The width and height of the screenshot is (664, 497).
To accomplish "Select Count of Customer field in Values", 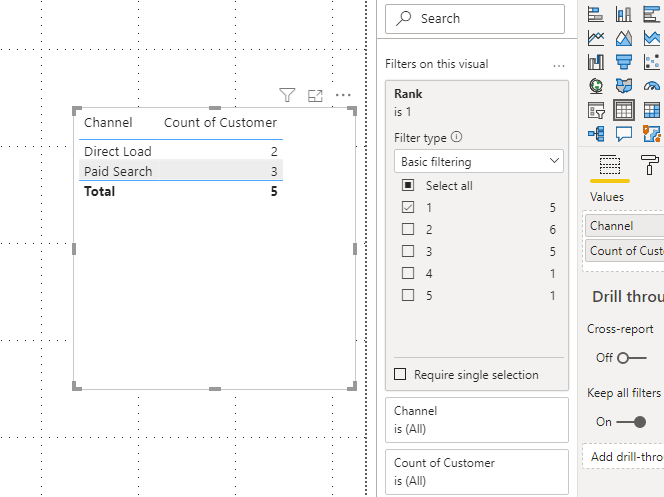I will pos(625,251).
